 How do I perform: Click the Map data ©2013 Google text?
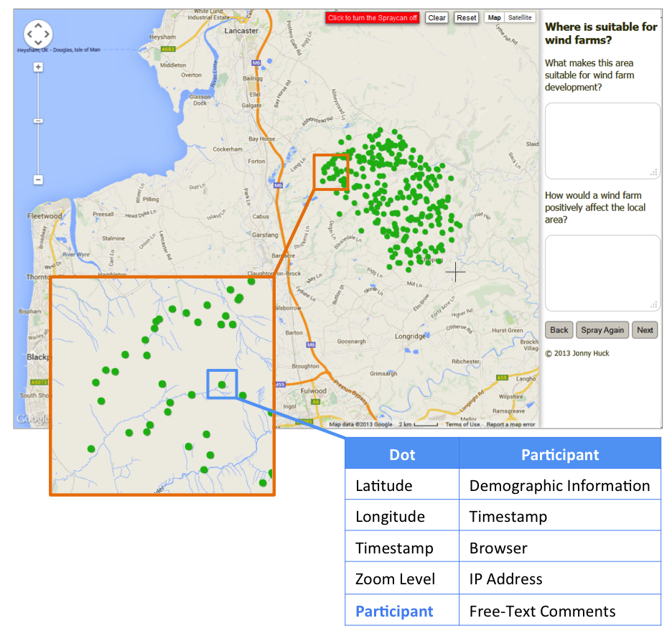[x=360, y=424]
